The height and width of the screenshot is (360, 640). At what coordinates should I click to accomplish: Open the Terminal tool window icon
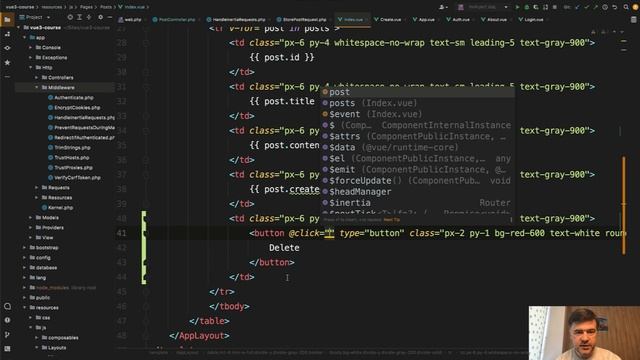pos(7,349)
